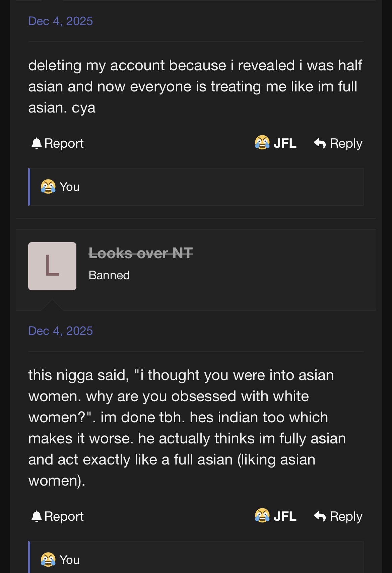The width and height of the screenshot is (392, 573).
Task: Open the 'Looks over NT' username profile
Action: 141,253
